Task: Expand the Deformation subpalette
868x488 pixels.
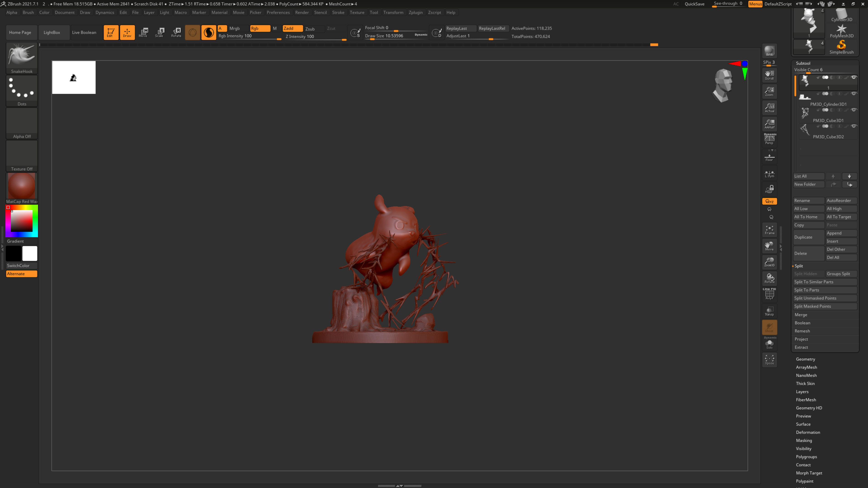Action: pyautogui.click(x=808, y=432)
